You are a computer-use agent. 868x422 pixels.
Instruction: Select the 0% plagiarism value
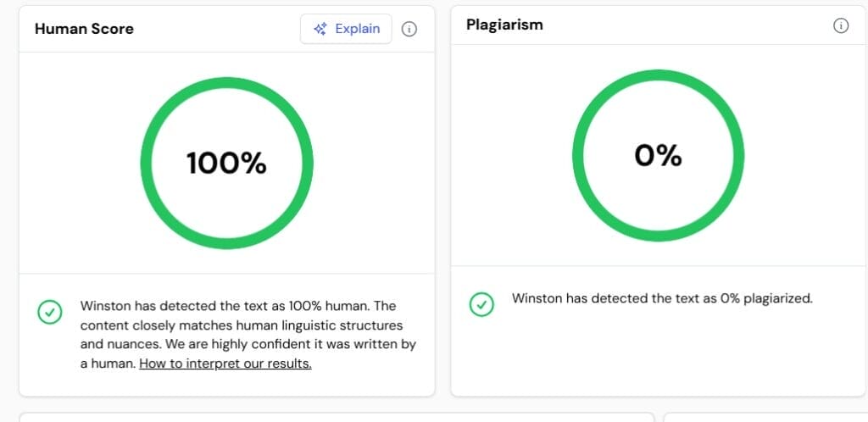(658, 156)
